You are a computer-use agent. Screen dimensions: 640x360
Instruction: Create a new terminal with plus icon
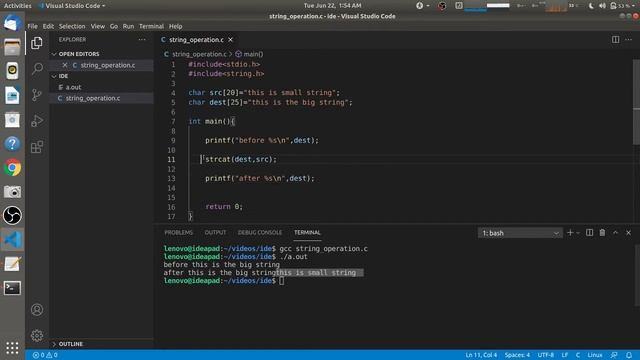[x=570, y=233]
